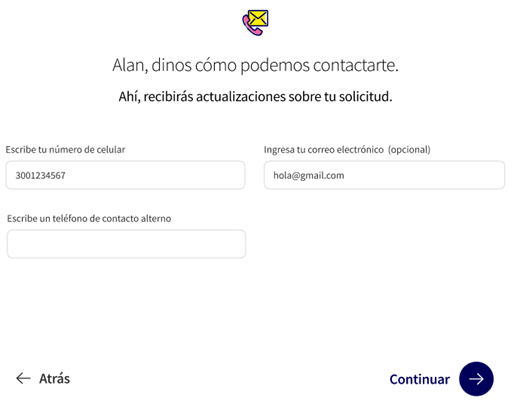
Task: Focus the número de celular input field
Action: point(125,175)
